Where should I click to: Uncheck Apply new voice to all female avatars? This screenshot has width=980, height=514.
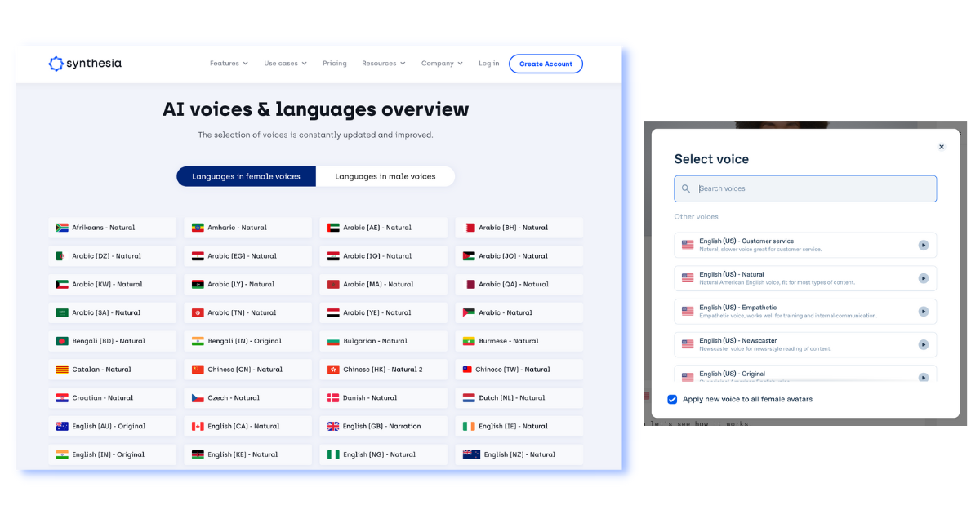coord(672,399)
